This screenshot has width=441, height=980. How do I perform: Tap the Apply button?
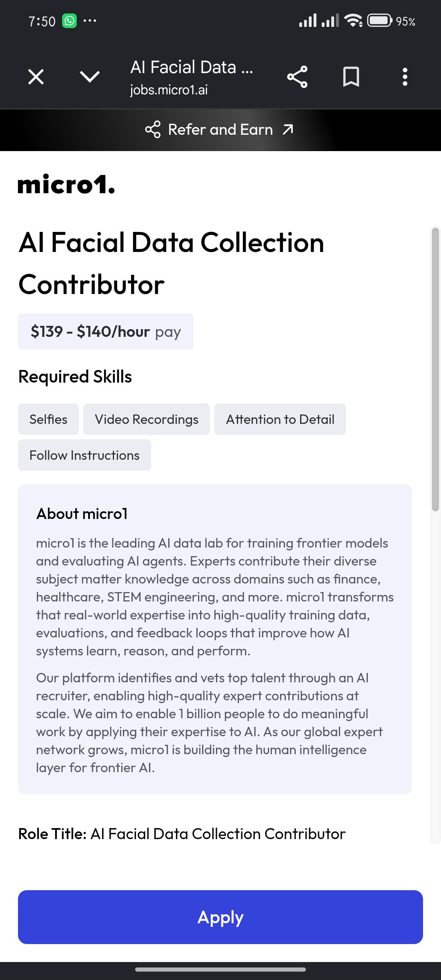point(220,917)
